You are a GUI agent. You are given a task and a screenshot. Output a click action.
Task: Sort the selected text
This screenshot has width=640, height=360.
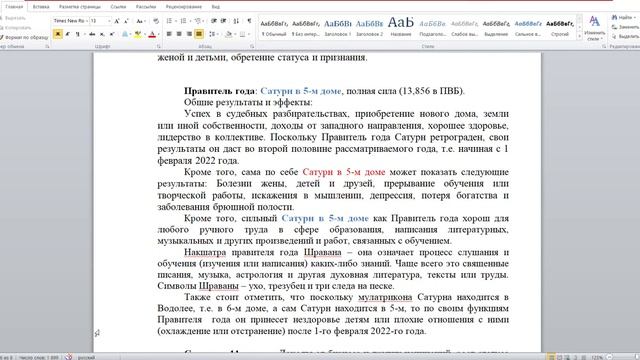(236, 21)
